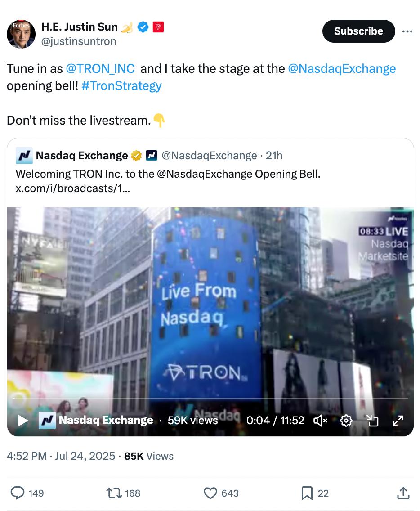Like the post with the heart icon
The image size is (420, 511).
[210, 493]
